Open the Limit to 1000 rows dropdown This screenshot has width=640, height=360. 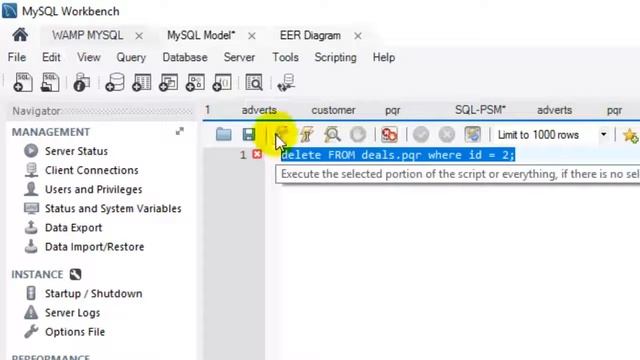pos(603,134)
